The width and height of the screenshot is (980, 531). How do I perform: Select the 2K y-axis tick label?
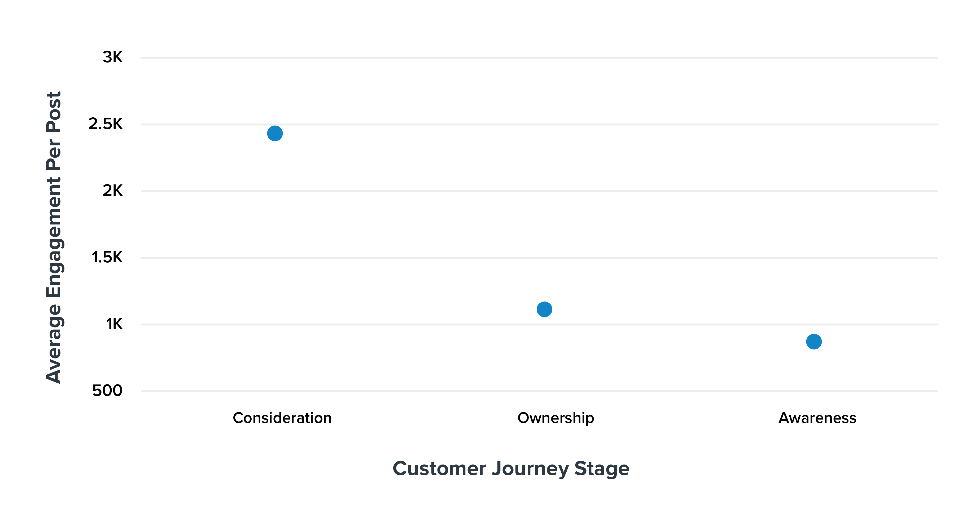(x=113, y=191)
